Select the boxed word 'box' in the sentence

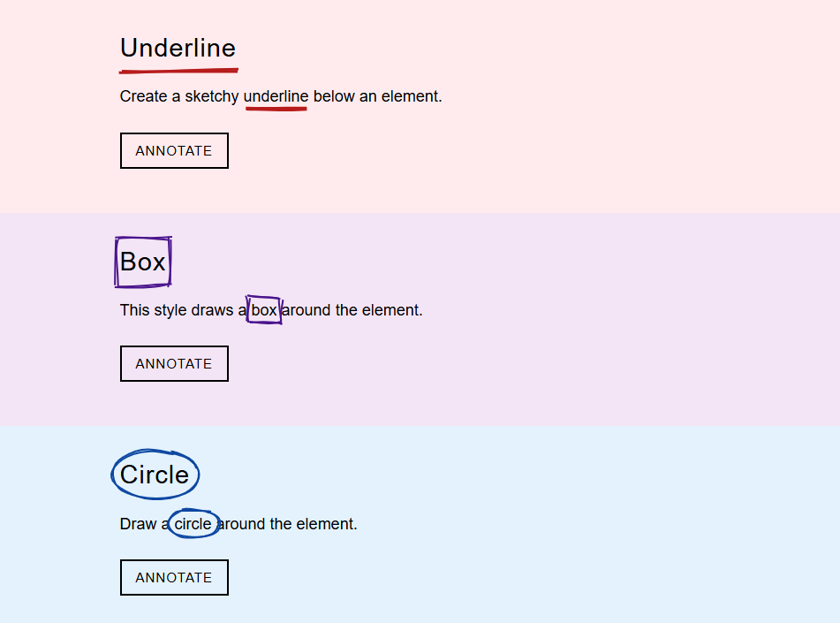262,310
